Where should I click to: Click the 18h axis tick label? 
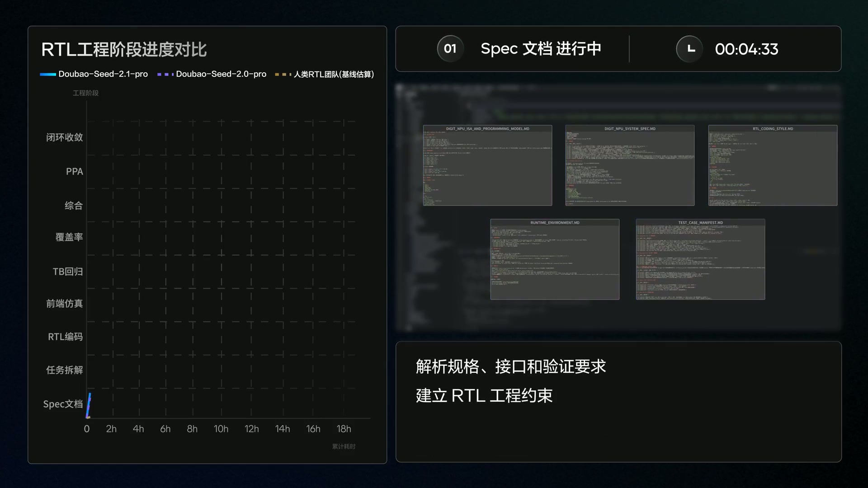[x=344, y=429]
